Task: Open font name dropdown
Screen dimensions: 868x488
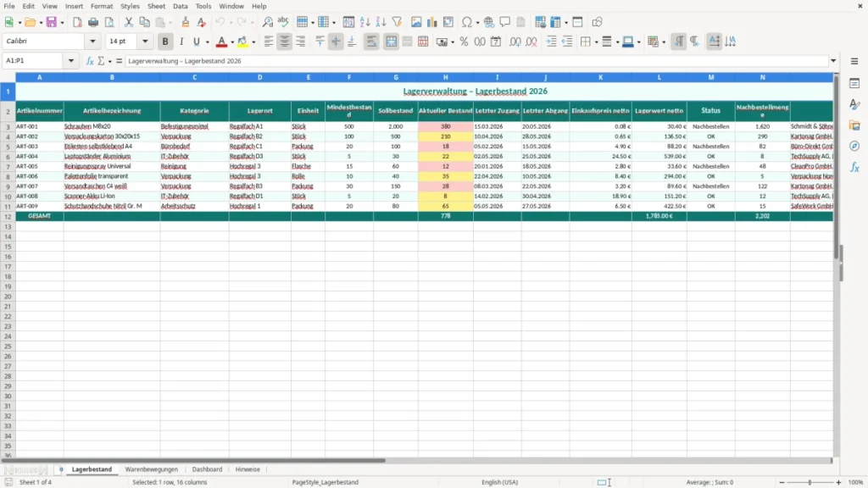Action: (92, 41)
